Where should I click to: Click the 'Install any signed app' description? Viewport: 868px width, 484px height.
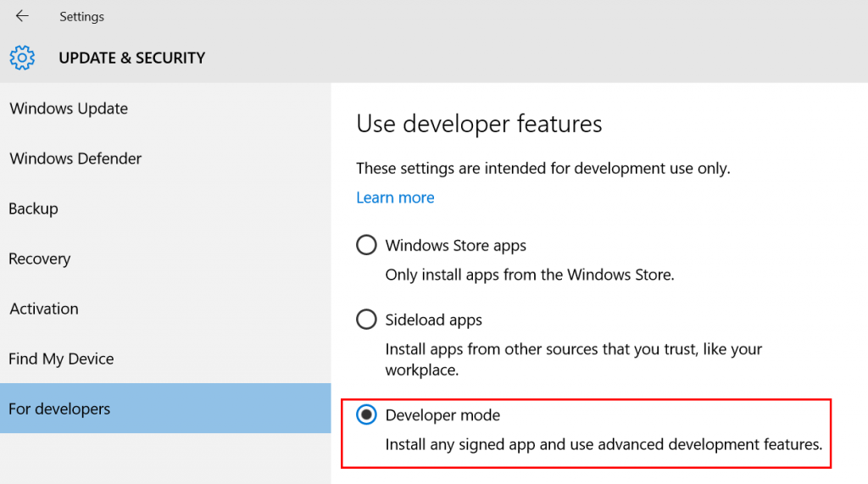tap(604, 444)
